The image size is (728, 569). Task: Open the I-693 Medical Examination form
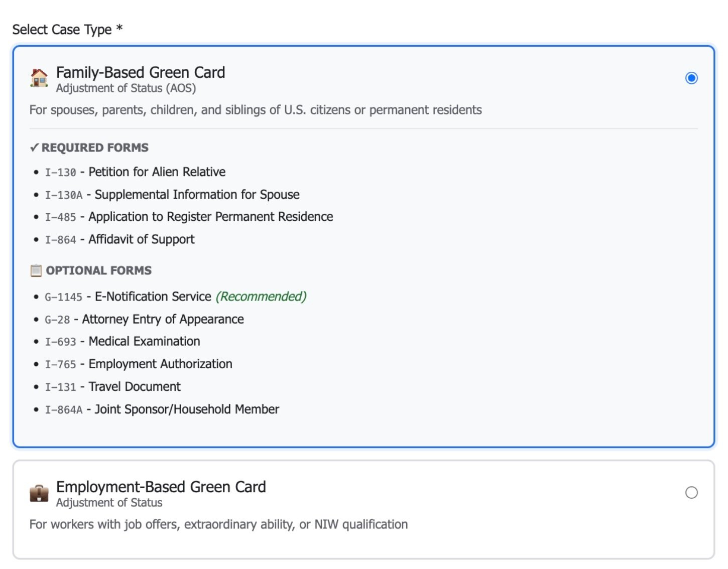coord(123,341)
